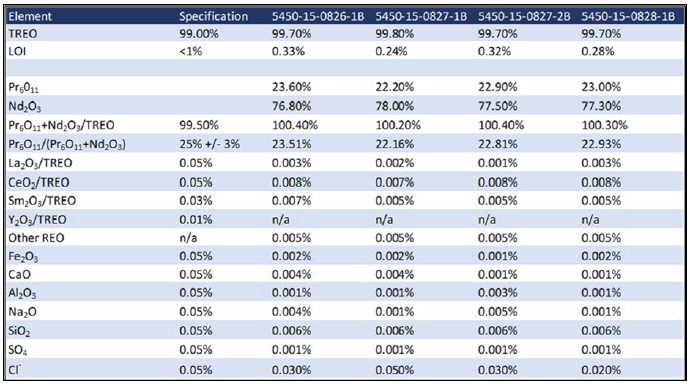This screenshot has height=384, width=690.
Task: Select the La2O3/TREO row label
Action: 40,164
